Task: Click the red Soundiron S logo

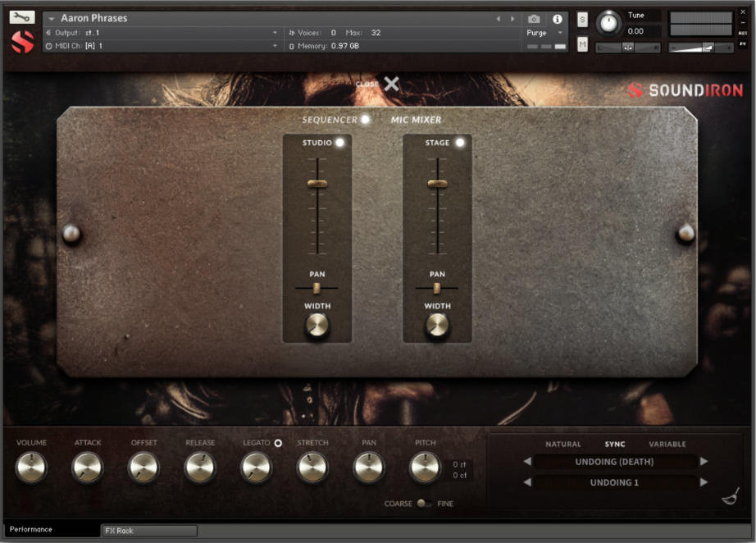Action: tap(20, 41)
